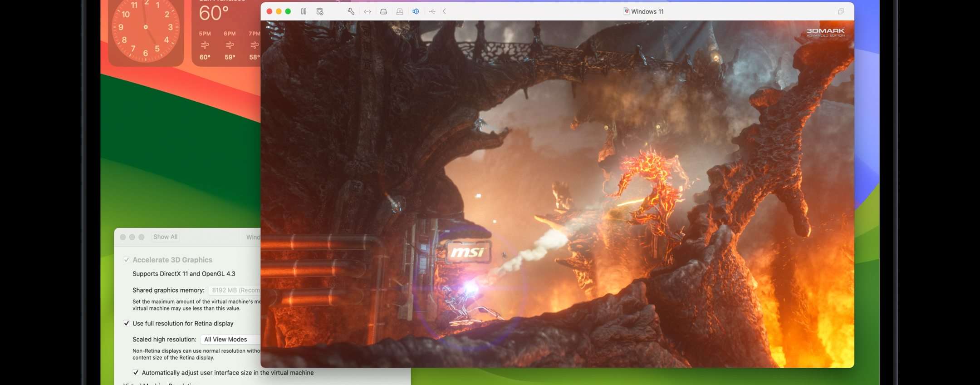The height and width of the screenshot is (385, 980).
Task: Open the snapshots manager icon
Action: pyautogui.click(x=320, y=11)
